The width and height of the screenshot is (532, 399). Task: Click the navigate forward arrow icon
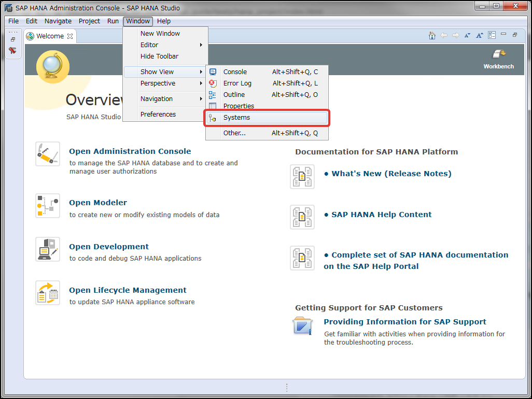456,35
